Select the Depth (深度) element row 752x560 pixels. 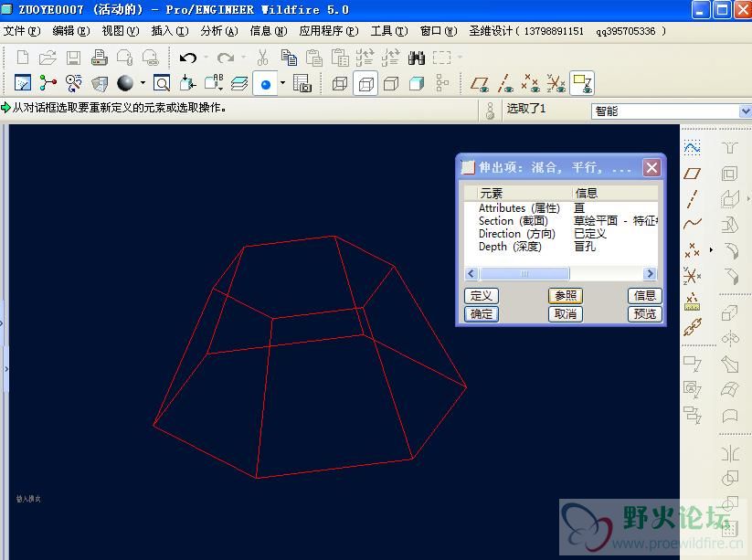coord(561,247)
